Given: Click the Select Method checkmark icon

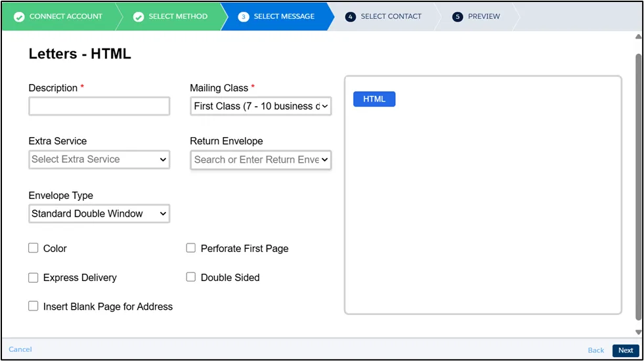Looking at the screenshot, I should pos(139,16).
